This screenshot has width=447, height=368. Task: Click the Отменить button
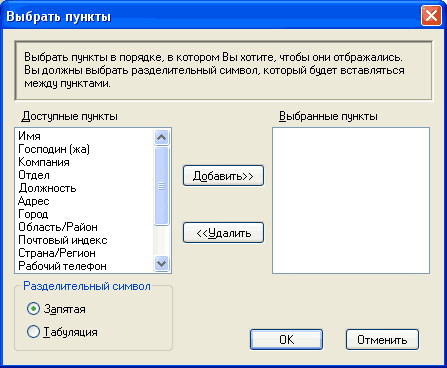tap(382, 340)
